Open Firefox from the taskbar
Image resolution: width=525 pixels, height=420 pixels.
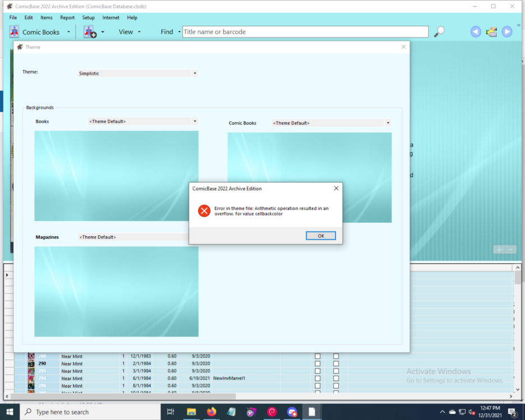(x=211, y=412)
